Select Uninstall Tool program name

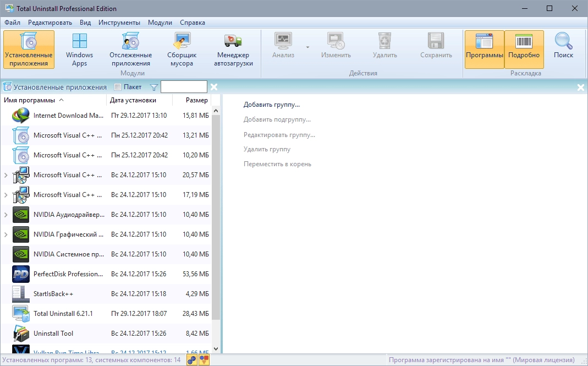(53, 334)
